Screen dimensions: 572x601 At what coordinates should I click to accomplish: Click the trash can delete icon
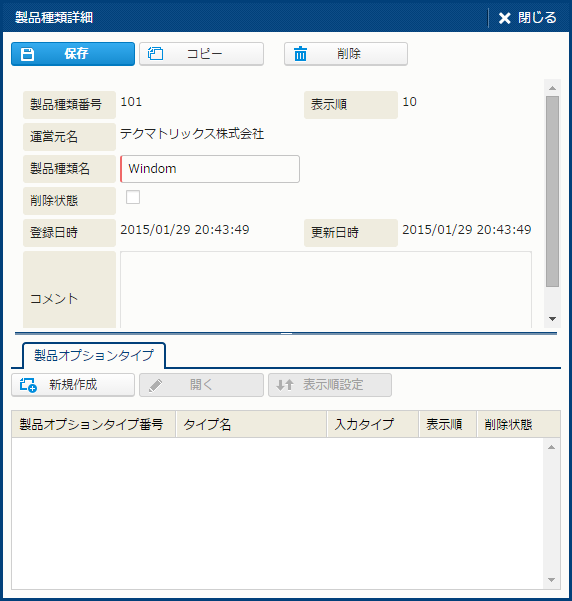(301, 54)
